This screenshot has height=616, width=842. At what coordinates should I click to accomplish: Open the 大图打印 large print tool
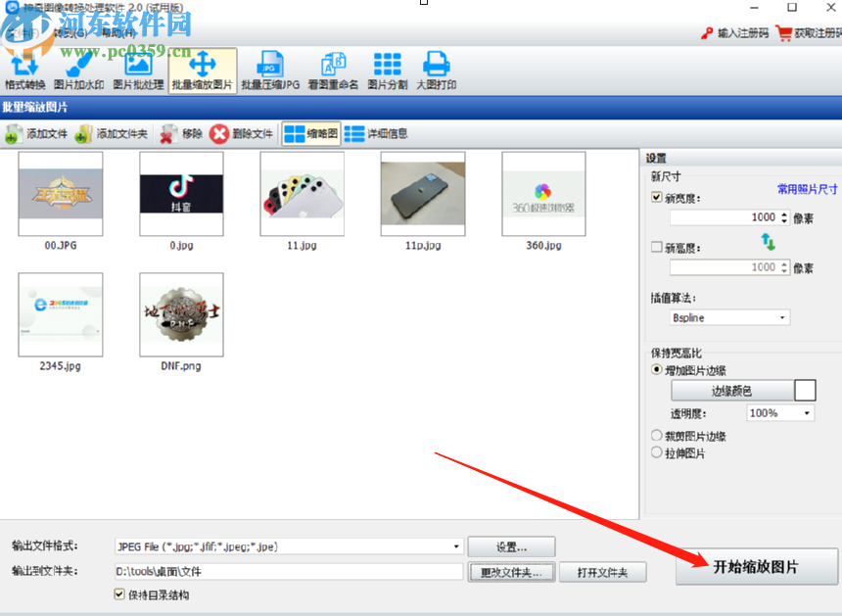tap(437, 71)
